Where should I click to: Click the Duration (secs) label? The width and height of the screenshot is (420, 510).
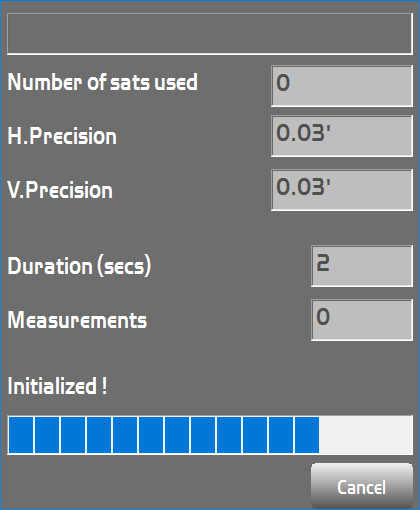click(x=79, y=266)
